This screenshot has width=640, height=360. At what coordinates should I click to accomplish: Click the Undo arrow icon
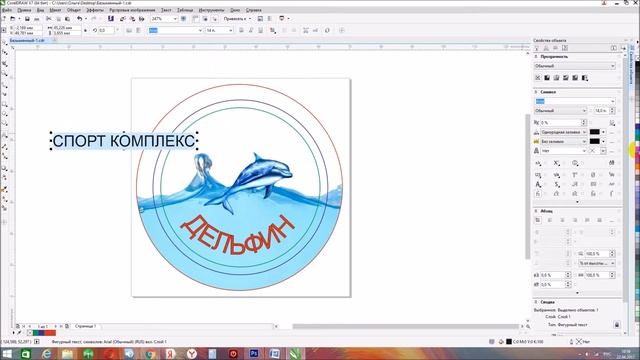pyautogui.click(x=80, y=19)
